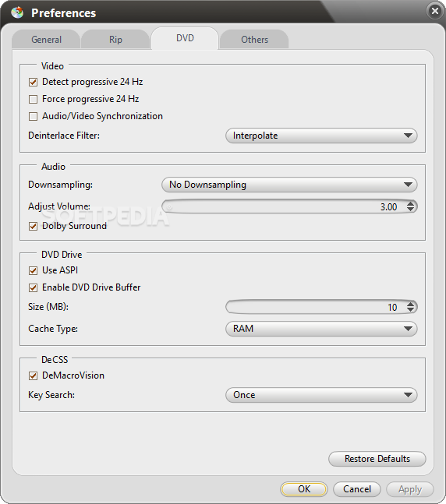446x504 pixels.
Task: Click the Restore Defaults button
Action: tap(377, 459)
